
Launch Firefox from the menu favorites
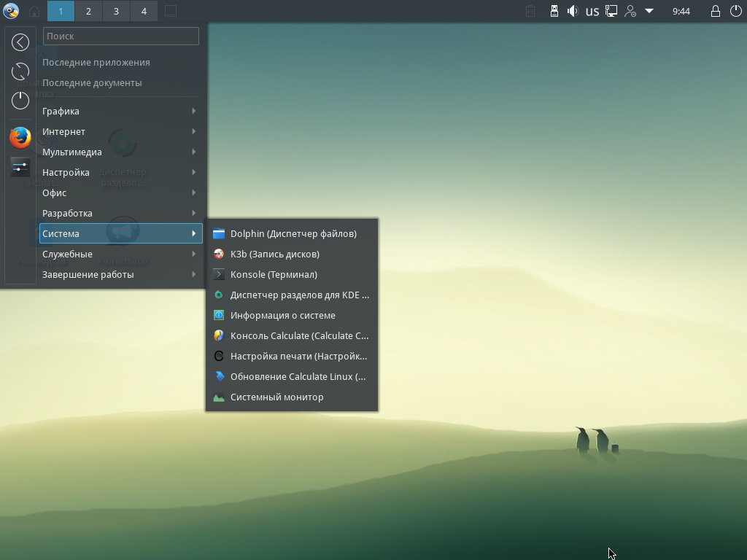coord(20,137)
